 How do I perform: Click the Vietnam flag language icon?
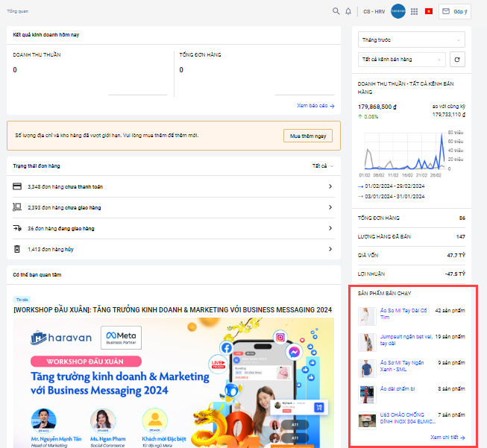(x=429, y=11)
